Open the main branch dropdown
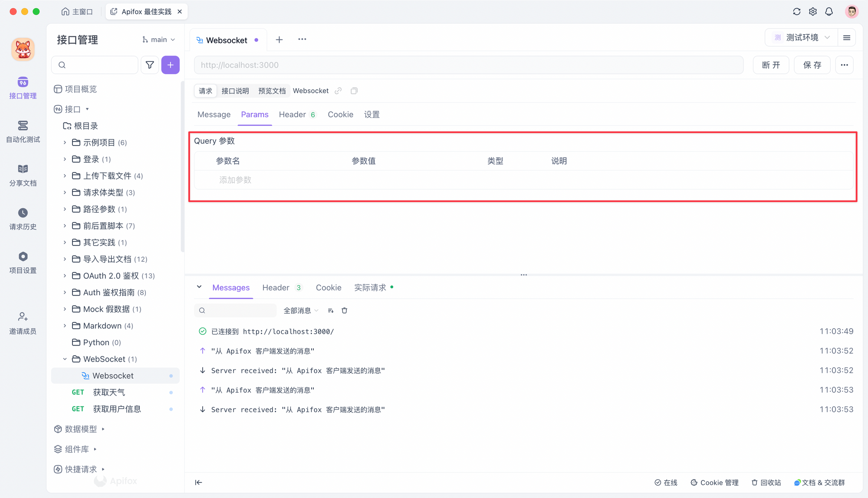The image size is (868, 498). [158, 39]
